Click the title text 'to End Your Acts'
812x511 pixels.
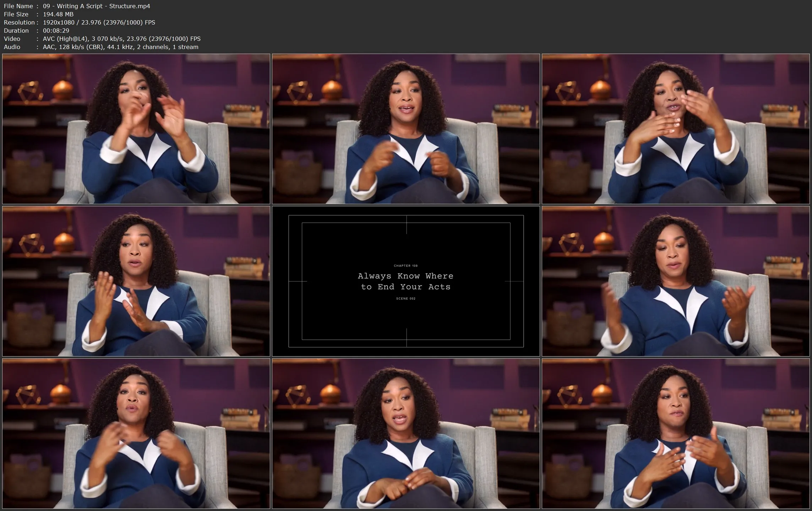pos(405,287)
